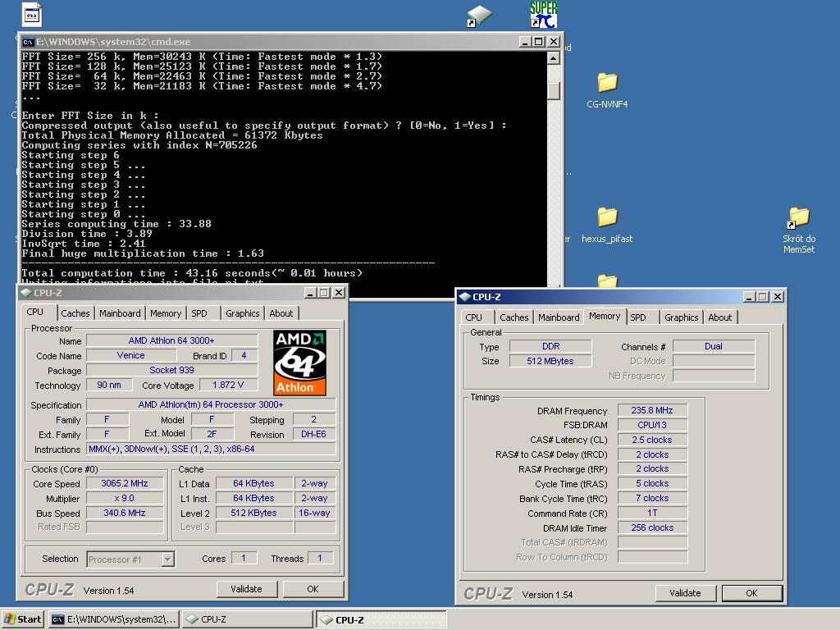The height and width of the screenshot is (630, 840).
Task: Click the memory Size value 512 MBytes
Action: (550, 361)
